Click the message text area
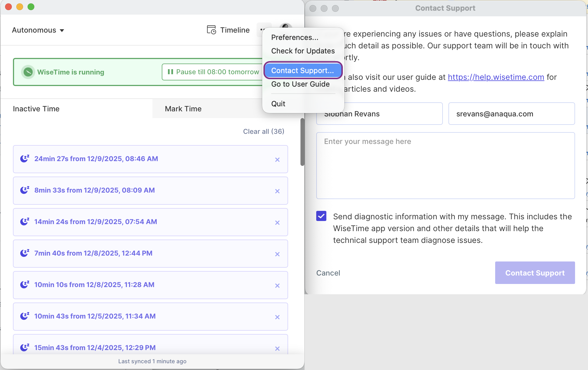 [445, 166]
